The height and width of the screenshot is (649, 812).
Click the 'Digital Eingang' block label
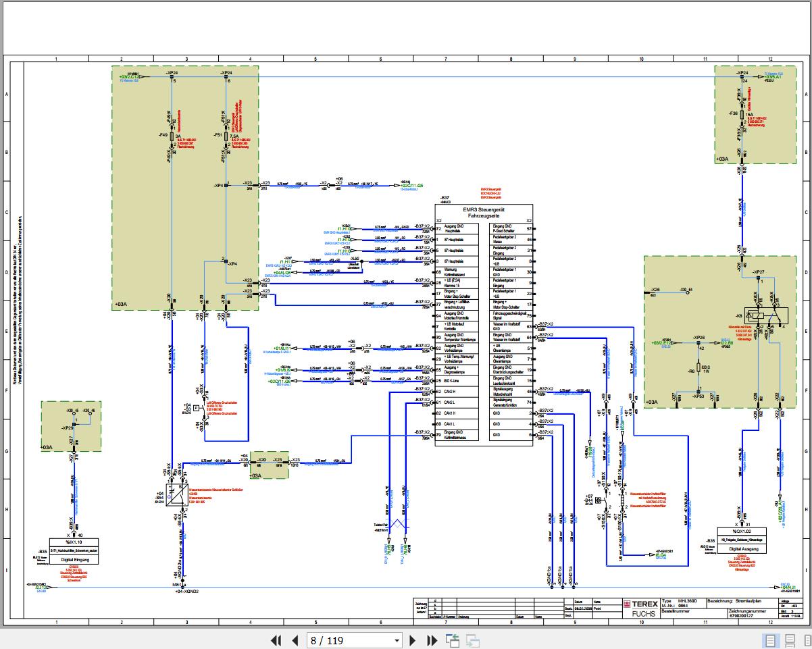click(75, 561)
